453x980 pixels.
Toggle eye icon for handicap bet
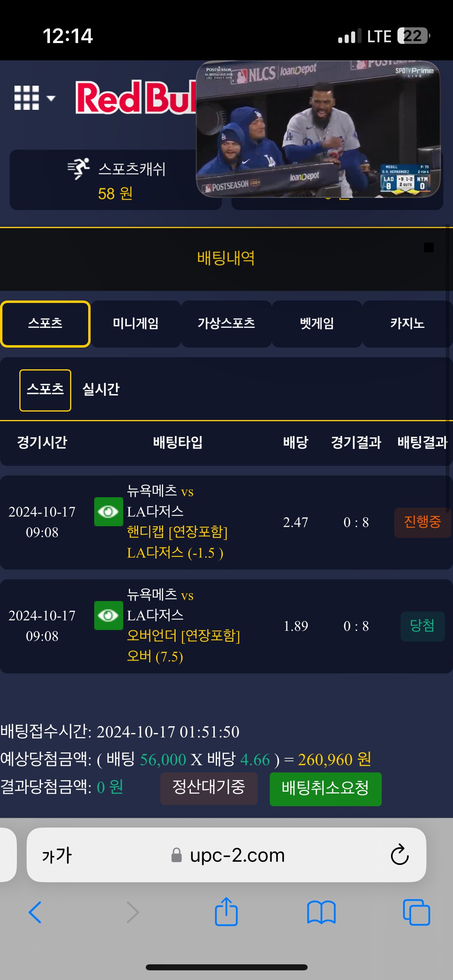coord(108,512)
